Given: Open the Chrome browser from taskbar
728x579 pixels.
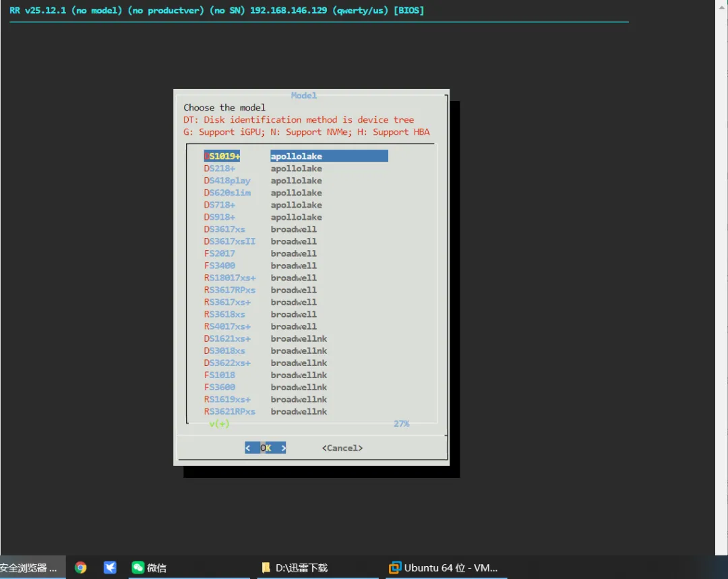Looking at the screenshot, I should coord(81,568).
